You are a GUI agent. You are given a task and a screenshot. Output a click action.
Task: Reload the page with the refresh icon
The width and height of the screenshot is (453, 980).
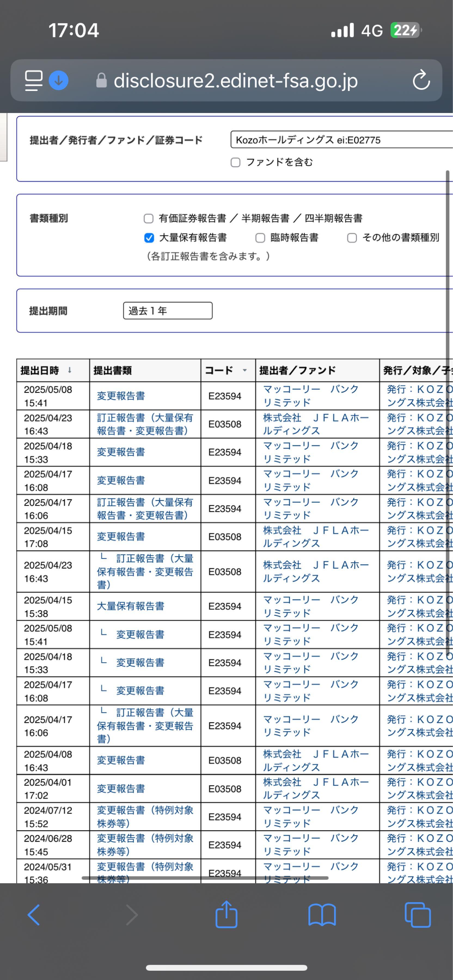[421, 80]
